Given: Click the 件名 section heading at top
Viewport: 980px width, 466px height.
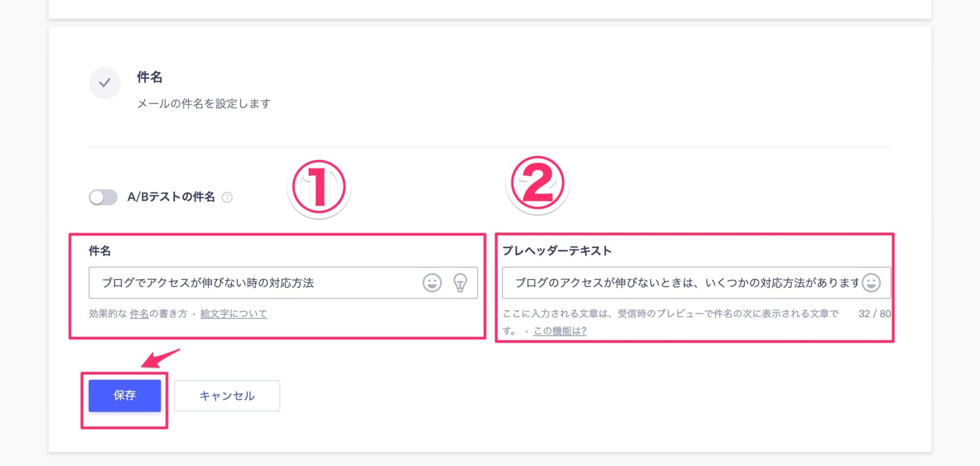Looking at the screenshot, I should coord(149,77).
